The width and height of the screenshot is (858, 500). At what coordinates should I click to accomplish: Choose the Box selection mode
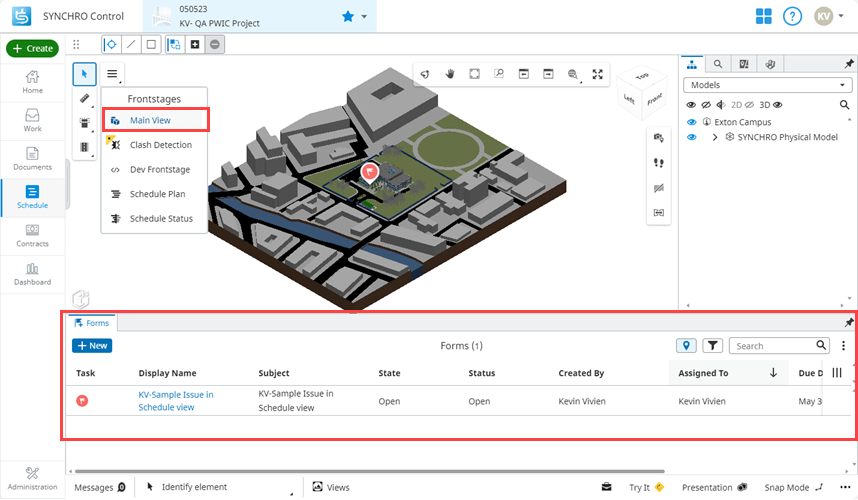(152, 44)
